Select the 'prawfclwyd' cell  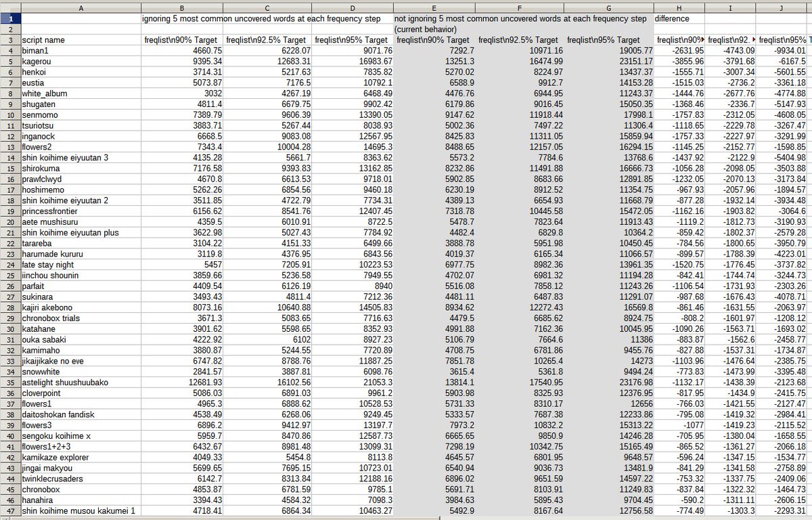(x=81, y=179)
